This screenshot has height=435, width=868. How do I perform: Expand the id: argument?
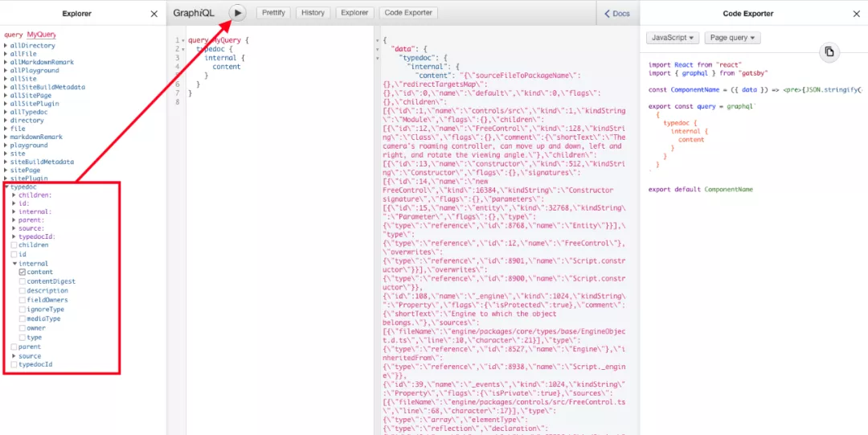click(14, 203)
